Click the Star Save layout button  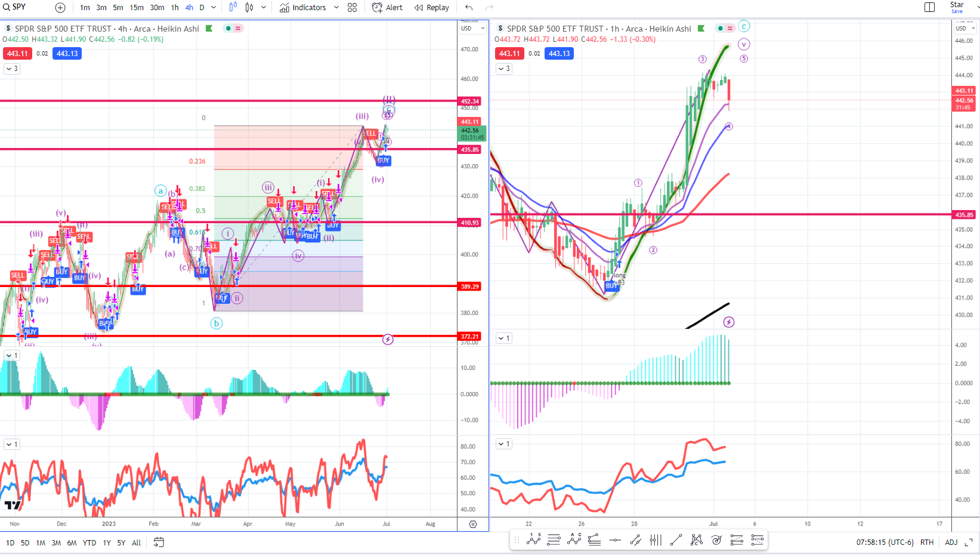[957, 7]
